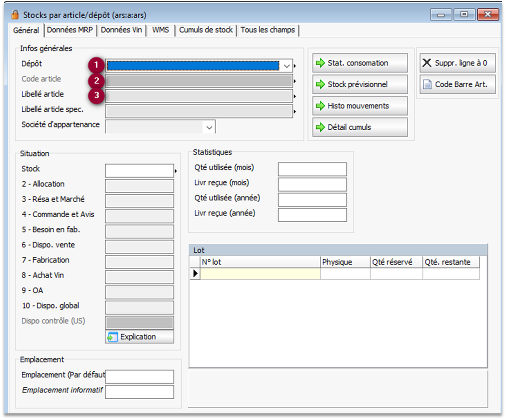Click the green arrow icon on Stock prévisionnel
This screenshot has width=506, height=420.
point(320,85)
